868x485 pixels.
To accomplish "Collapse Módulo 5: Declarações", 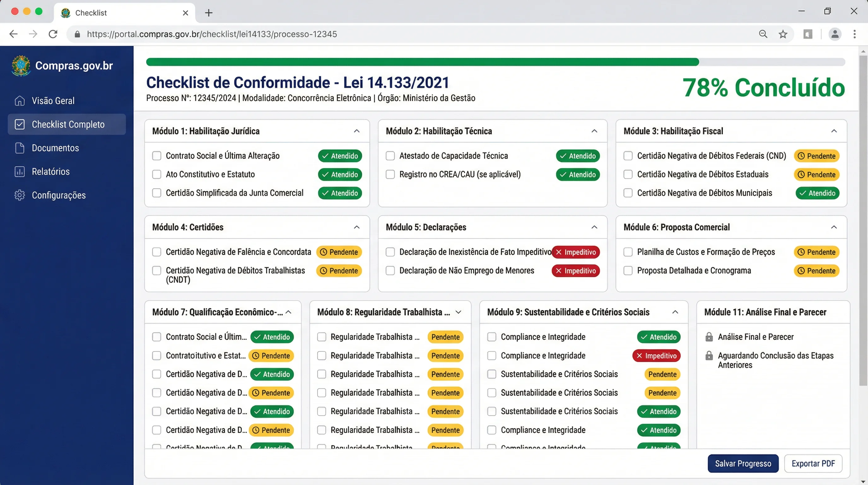I will tap(595, 227).
